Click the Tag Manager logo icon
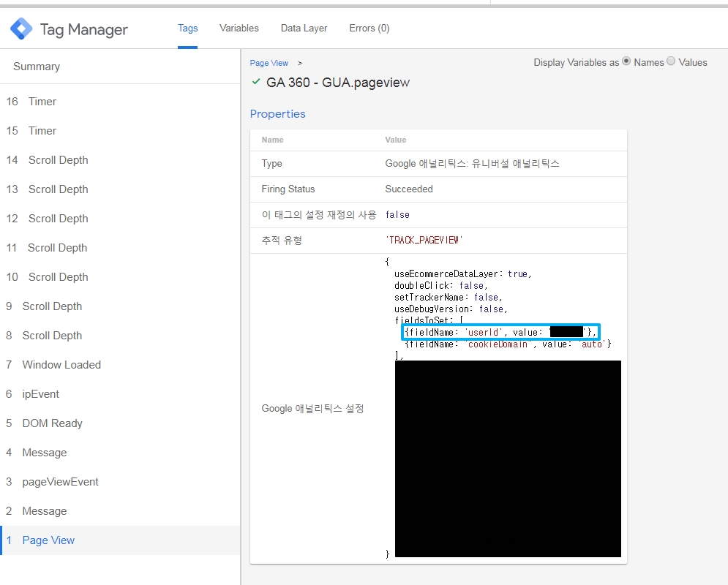 click(x=21, y=29)
